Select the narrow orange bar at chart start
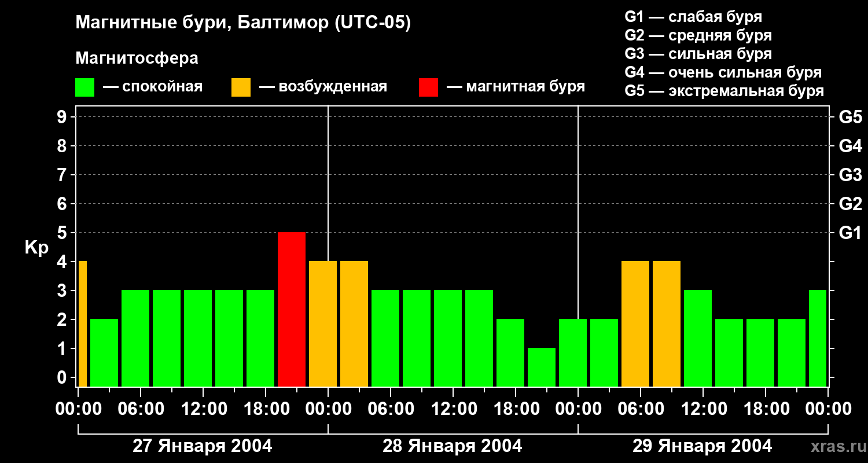868x463 pixels. pos(83,324)
